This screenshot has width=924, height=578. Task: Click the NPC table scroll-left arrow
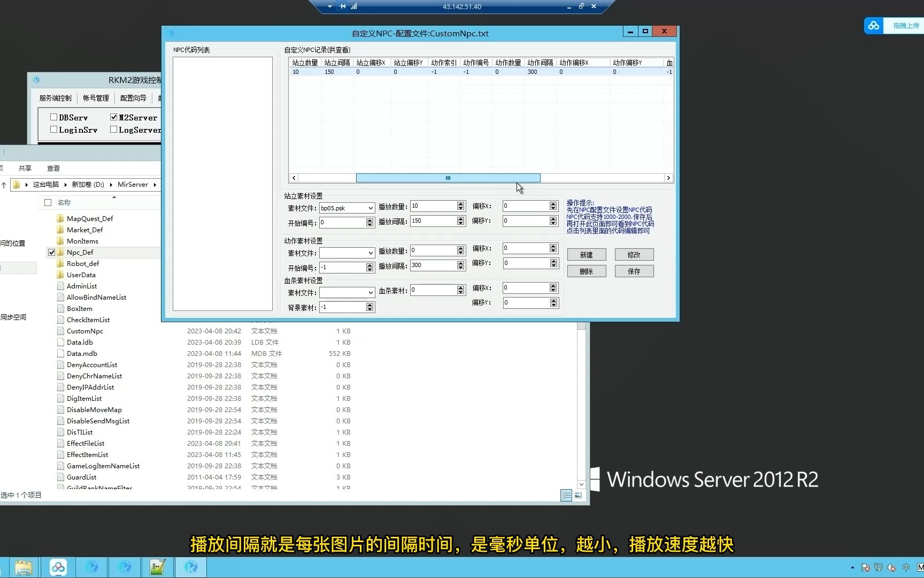click(x=294, y=178)
